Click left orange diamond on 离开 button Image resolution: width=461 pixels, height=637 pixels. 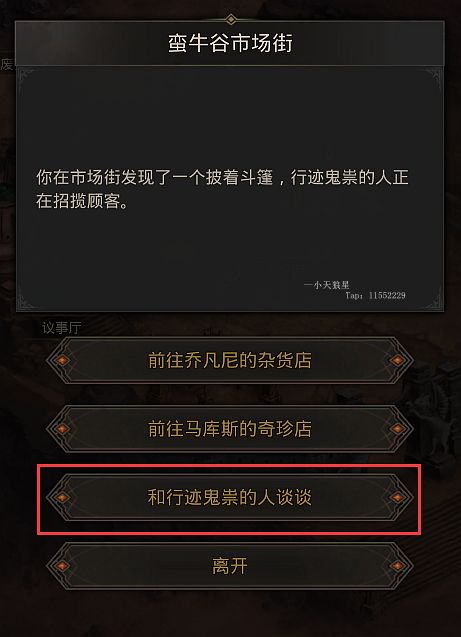[62, 566]
